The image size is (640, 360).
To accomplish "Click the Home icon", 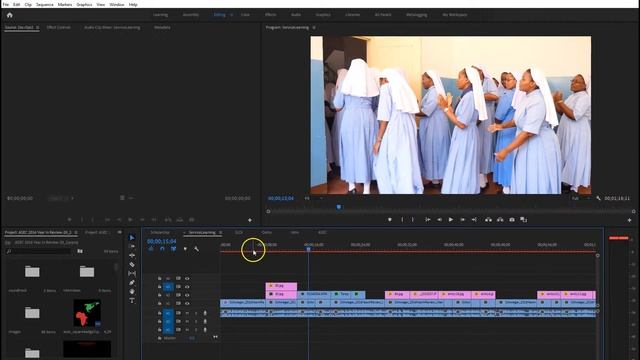I will point(9,15).
